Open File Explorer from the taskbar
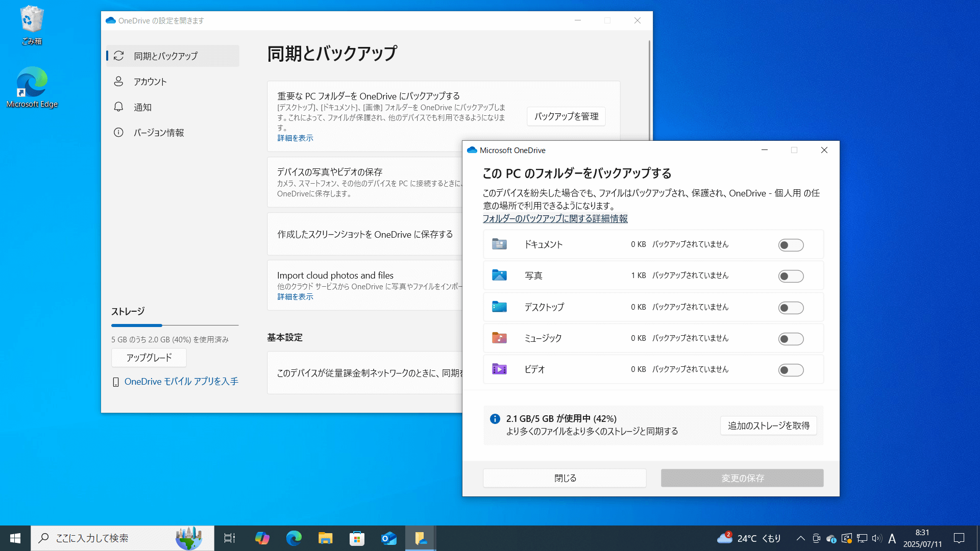Viewport: 980px width, 551px height. click(x=325, y=538)
